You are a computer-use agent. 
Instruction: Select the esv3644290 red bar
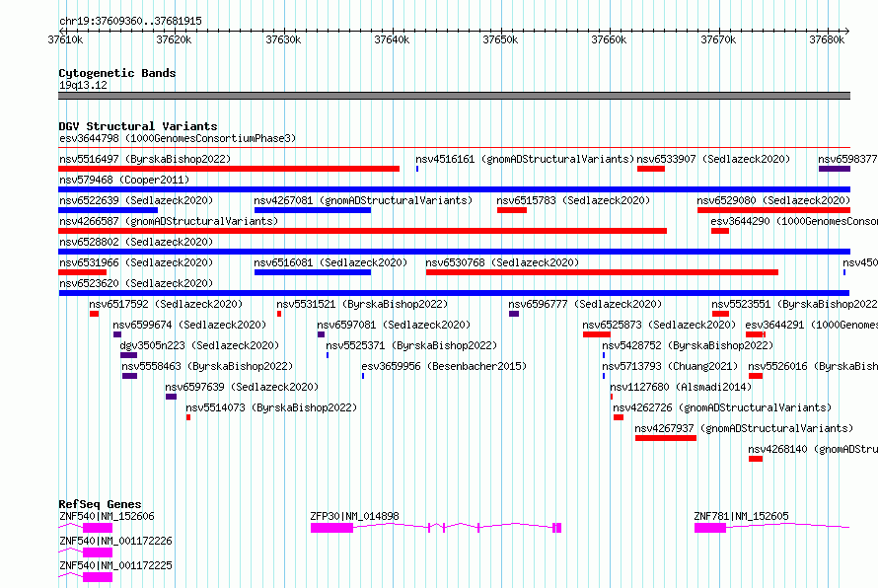[720, 231]
